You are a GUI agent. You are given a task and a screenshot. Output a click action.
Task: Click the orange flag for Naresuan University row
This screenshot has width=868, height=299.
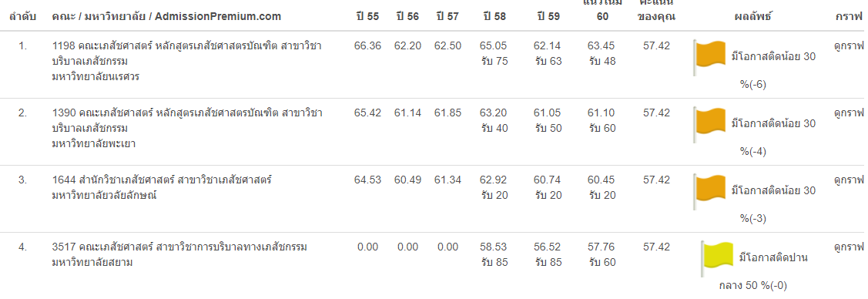click(x=709, y=58)
